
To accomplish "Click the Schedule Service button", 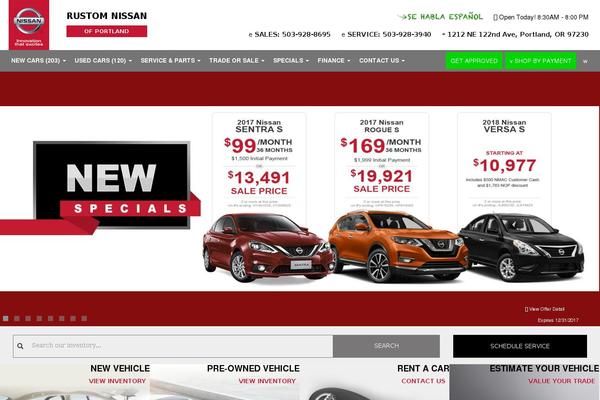I will pos(520,346).
